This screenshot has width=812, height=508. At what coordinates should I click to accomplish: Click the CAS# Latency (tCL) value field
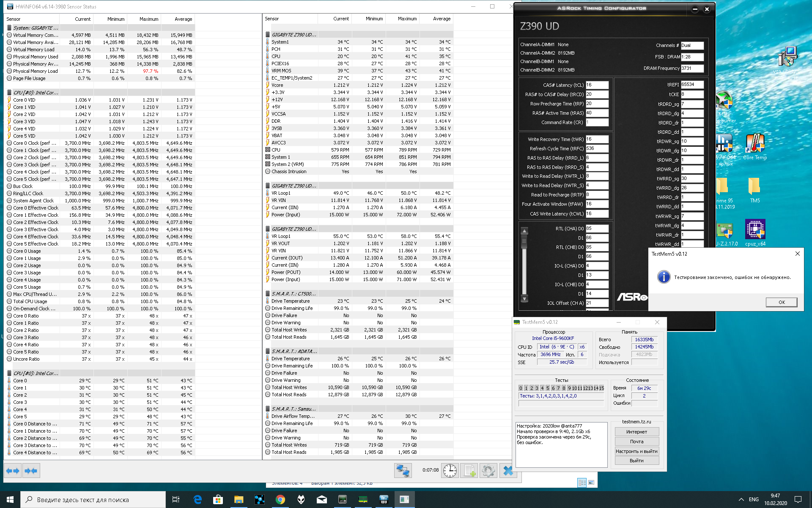coord(597,85)
